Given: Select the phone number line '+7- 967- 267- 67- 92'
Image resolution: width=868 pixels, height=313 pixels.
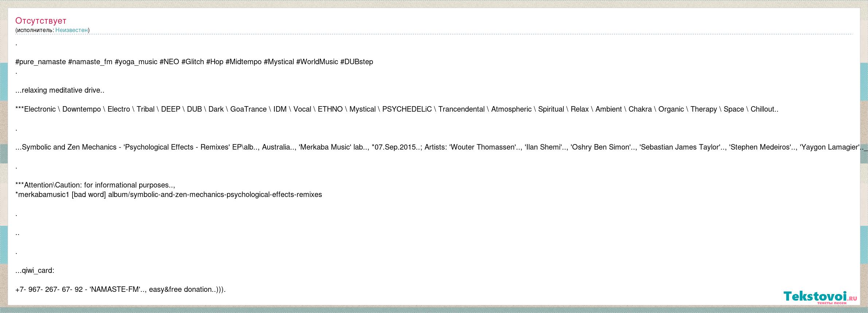Looking at the screenshot, I should pos(121,289).
